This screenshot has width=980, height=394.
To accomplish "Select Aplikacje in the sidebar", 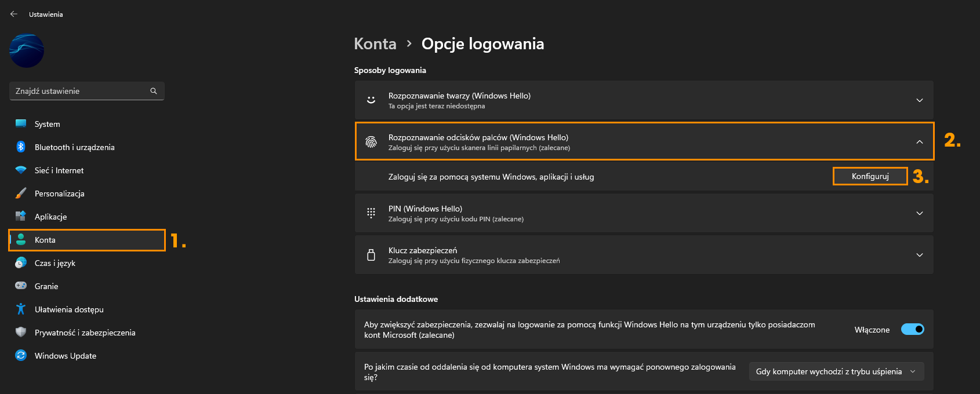I will (x=87, y=217).
